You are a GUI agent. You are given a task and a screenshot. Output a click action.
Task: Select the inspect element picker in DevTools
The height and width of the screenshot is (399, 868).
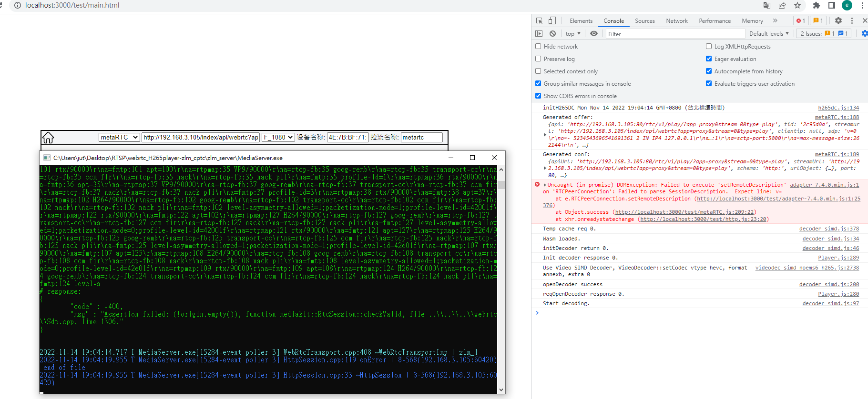tap(539, 20)
